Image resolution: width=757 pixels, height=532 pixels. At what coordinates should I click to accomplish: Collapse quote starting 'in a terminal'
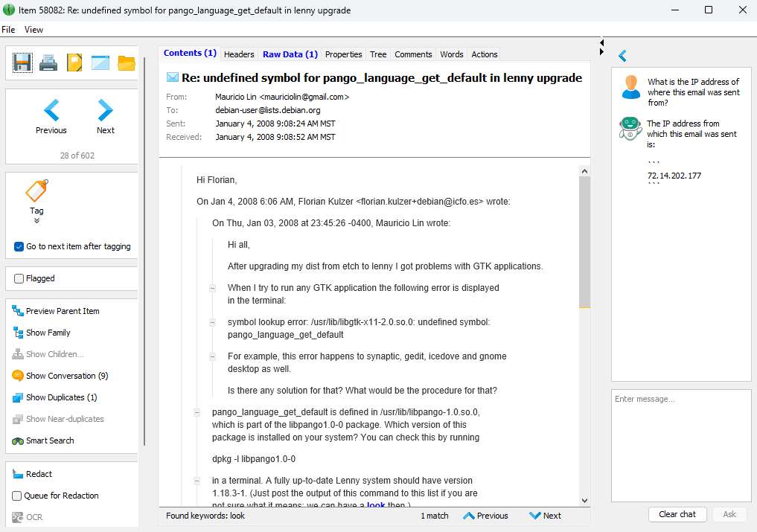click(x=197, y=481)
